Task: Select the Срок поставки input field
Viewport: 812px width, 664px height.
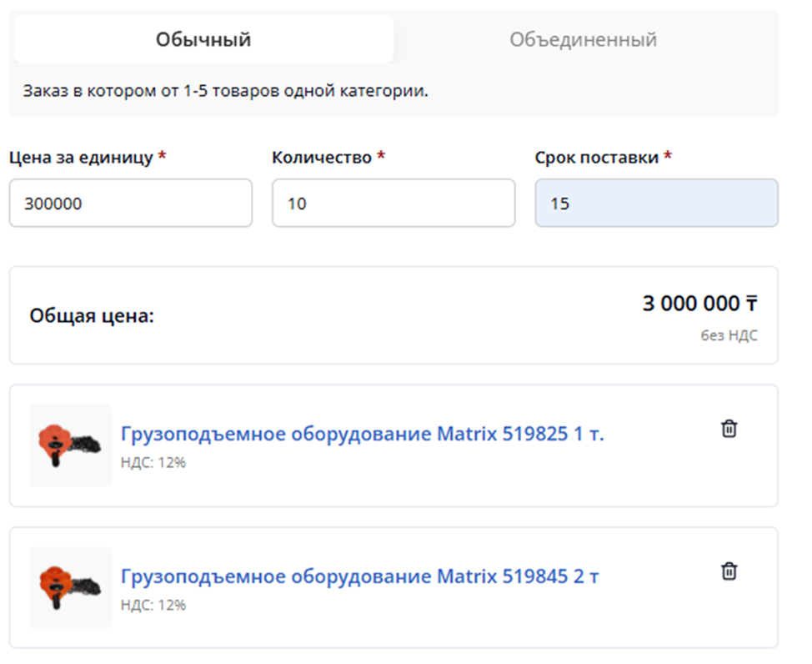Action: (656, 203)
